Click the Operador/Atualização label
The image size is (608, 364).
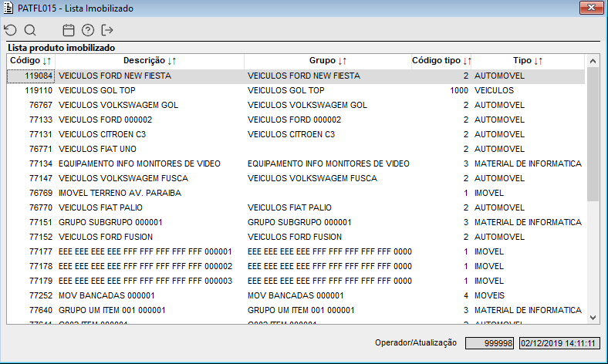[x=416, y=342]
